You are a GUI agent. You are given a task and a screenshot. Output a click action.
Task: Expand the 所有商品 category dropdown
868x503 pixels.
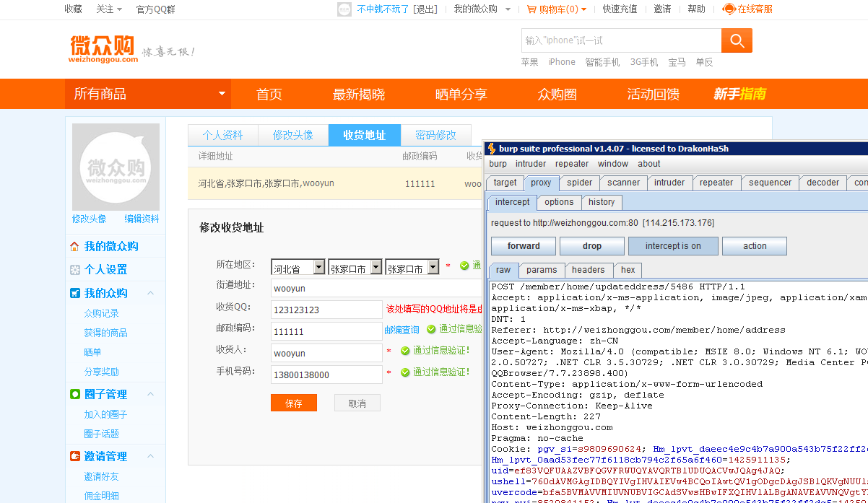coord(222,94)
